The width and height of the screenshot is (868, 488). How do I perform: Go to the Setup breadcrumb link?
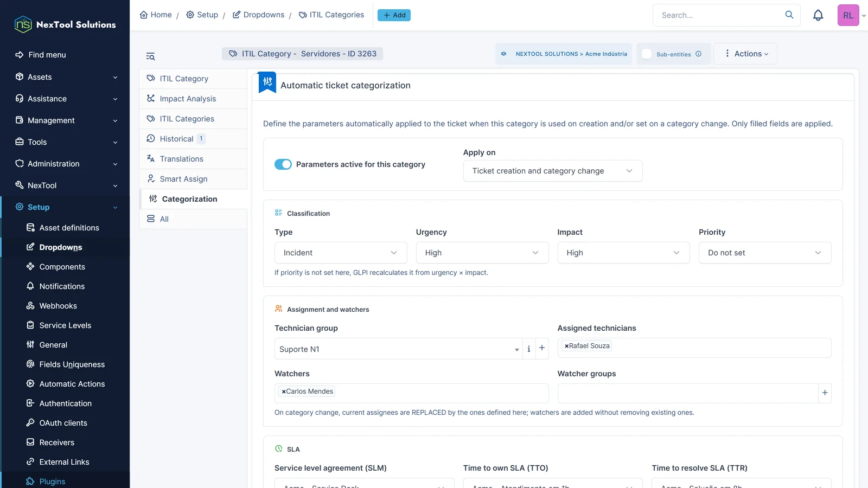pyautogui.click(x=202, y=15)
